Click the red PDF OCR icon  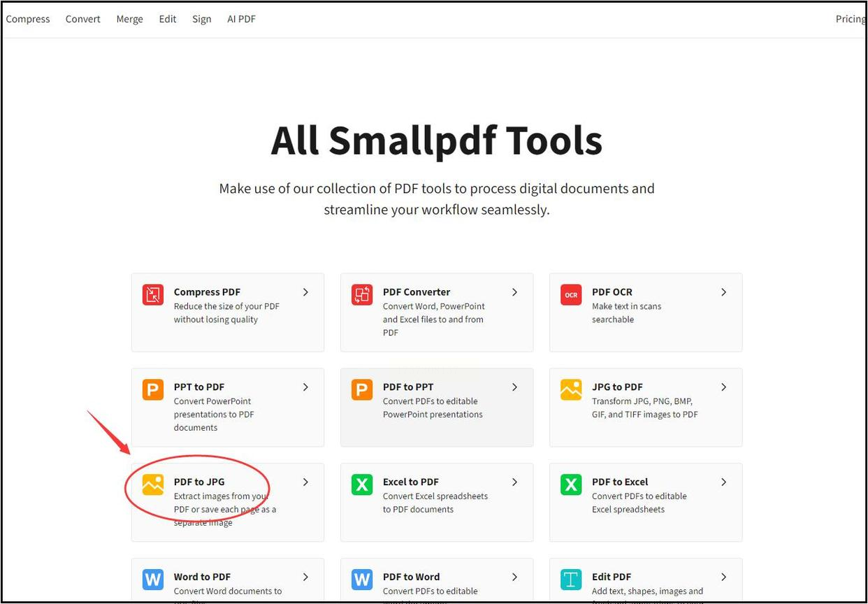[571, 295]
